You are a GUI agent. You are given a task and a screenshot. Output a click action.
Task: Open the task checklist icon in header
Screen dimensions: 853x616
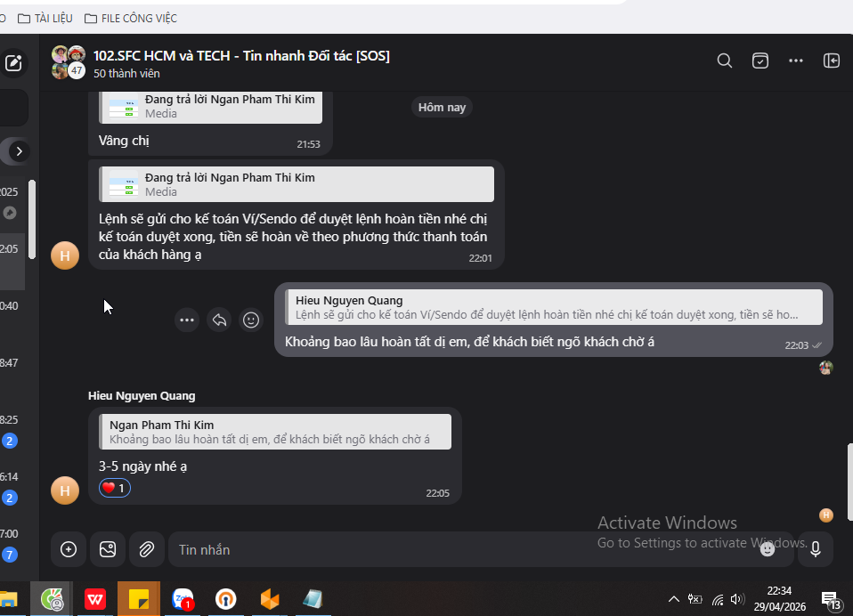(x=760, y=61)
